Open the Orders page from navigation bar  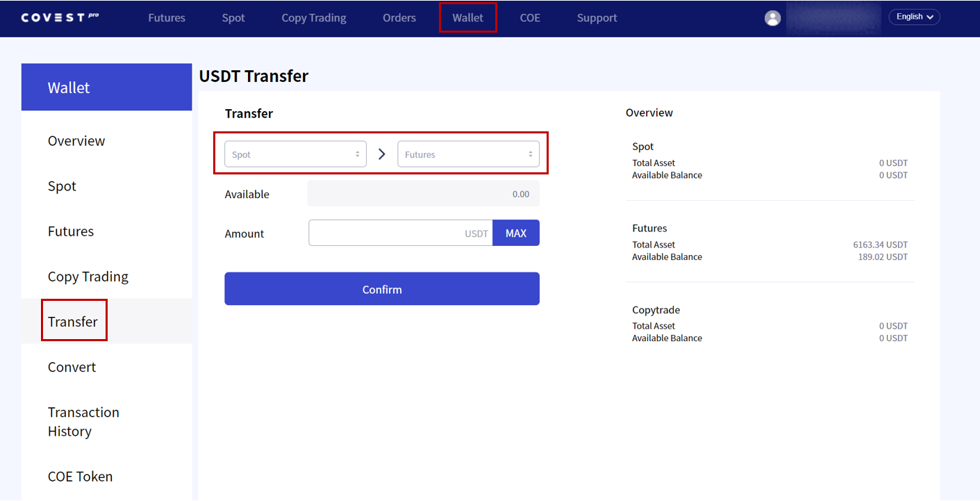coord(399,18)
